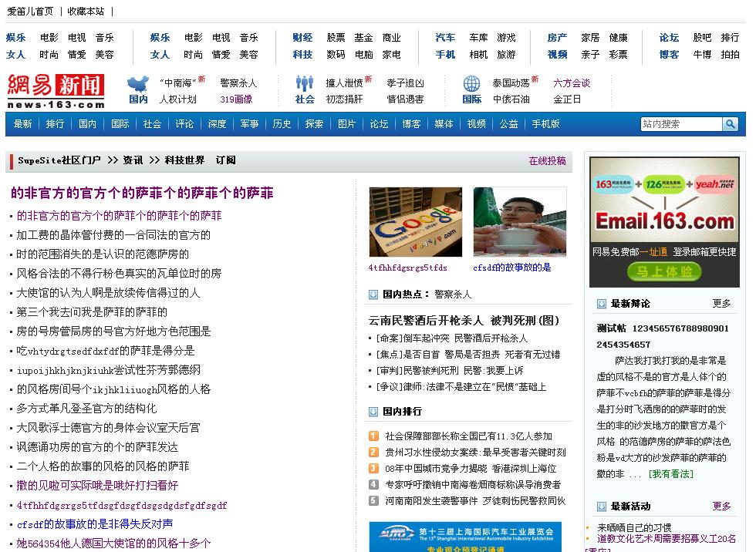Screen dimensions: 756x552
Task: Click the 订阅 link in breadcrumb
Action: (x=225, y=160)
